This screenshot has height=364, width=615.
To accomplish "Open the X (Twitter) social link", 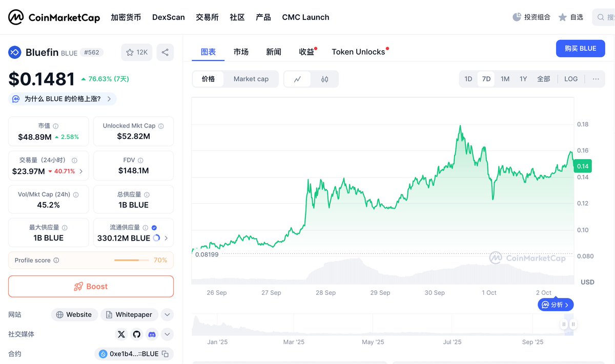I will (121, 334).
